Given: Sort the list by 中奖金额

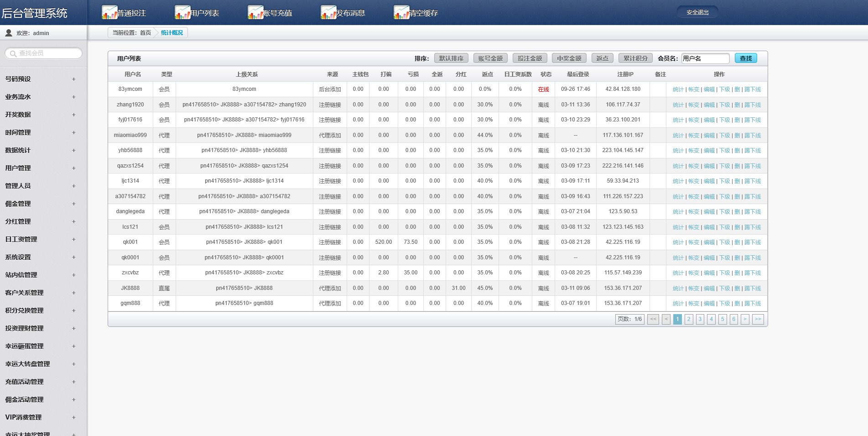Looking at the screenshot, I should point(569,58).
